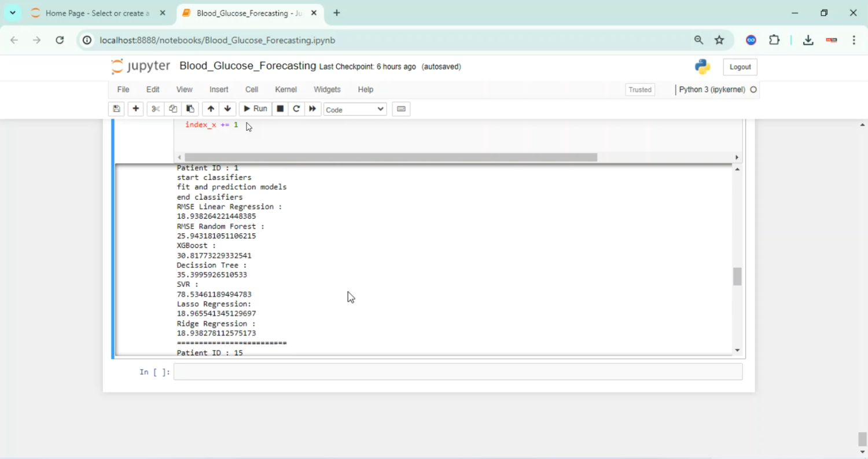Interrupt the kernel with stop icon
This screenshot has height=459, width=868.
280,109
